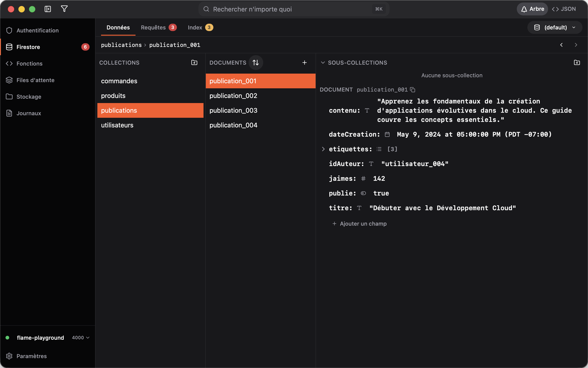Click the flame-playground project name

40,338
